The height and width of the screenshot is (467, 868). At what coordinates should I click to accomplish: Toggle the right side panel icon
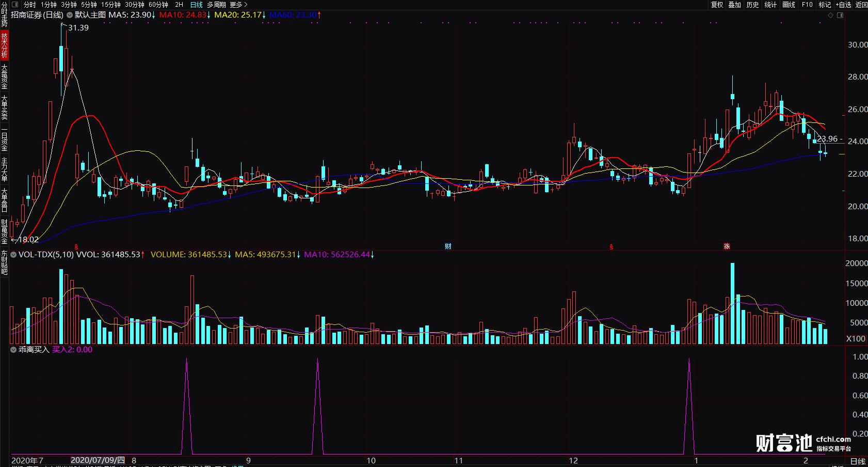tap(840, 15)
